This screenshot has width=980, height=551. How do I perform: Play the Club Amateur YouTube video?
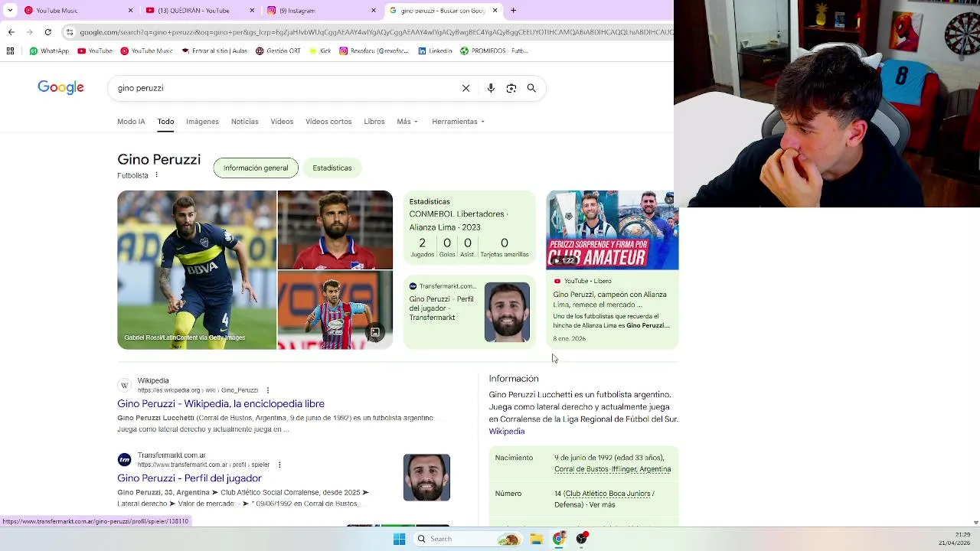pos(612,230)
